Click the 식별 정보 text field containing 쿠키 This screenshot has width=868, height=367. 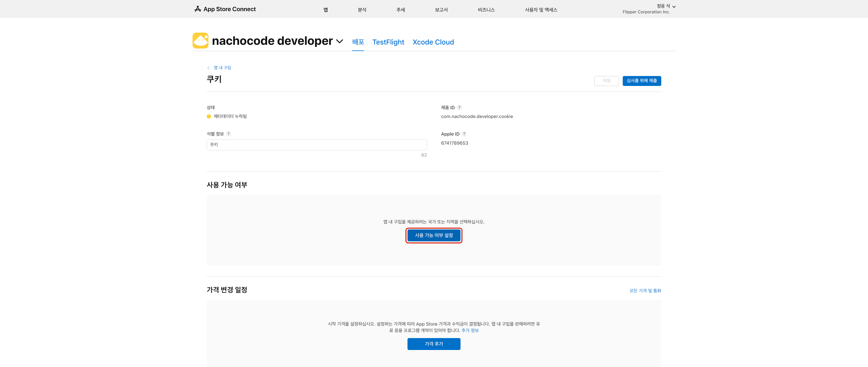[316, 145]
